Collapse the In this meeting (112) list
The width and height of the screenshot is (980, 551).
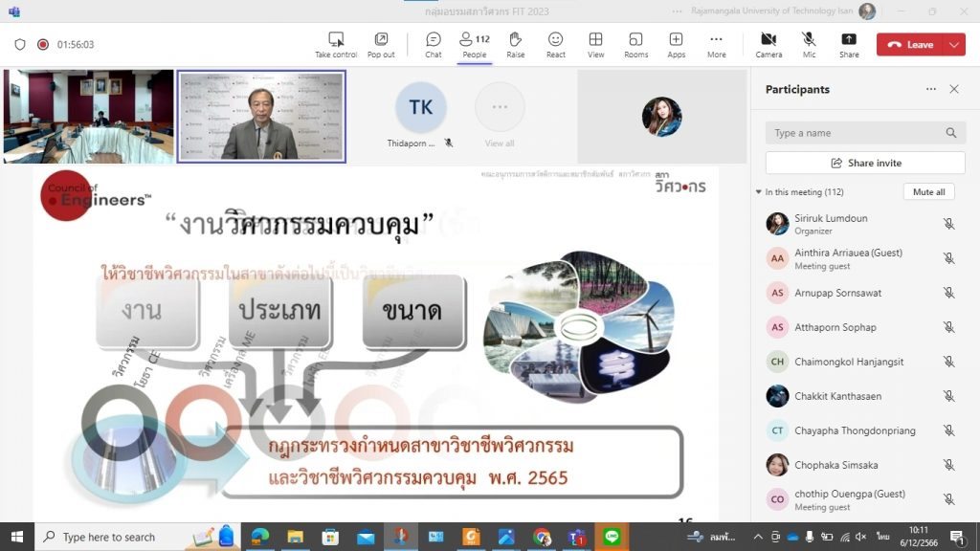(x=759, y=192)
